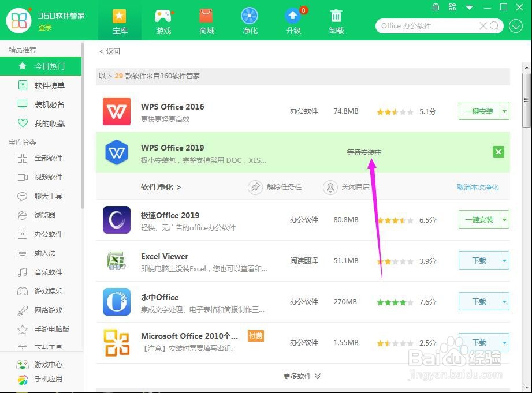
Task: Click the Microsoft Office 2010 app icon
Action: 116,343
